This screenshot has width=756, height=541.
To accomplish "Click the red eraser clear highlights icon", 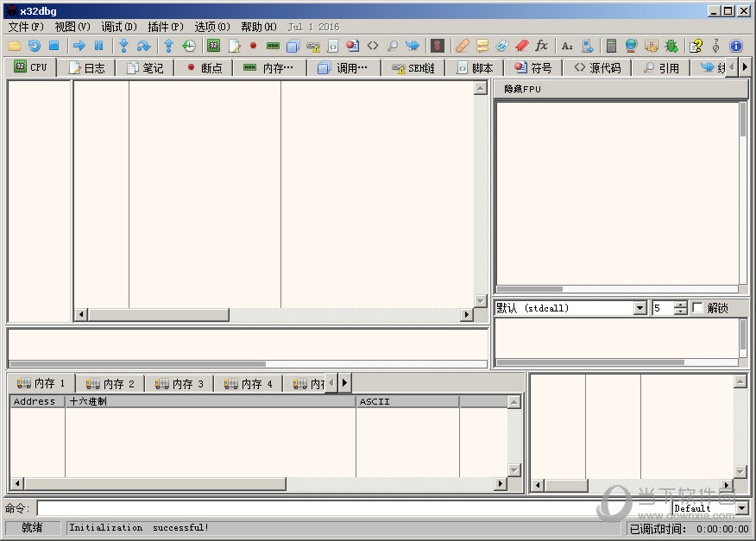I will (521, 46).
